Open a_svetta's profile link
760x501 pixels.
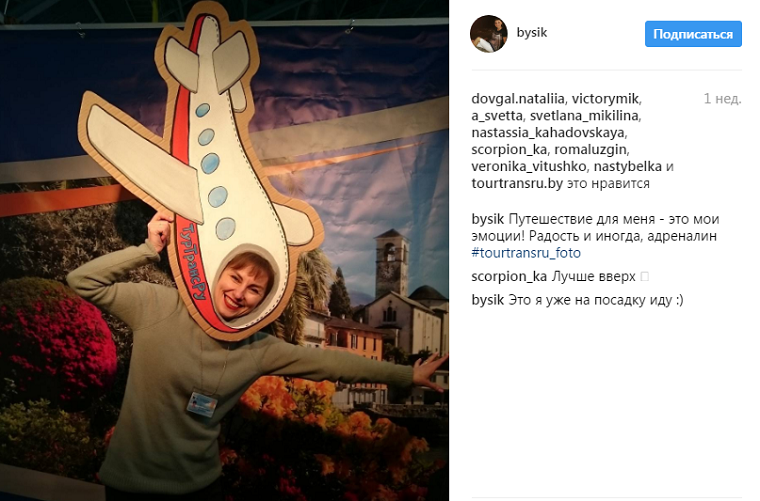pyautogui.click(x=496, y=116)
